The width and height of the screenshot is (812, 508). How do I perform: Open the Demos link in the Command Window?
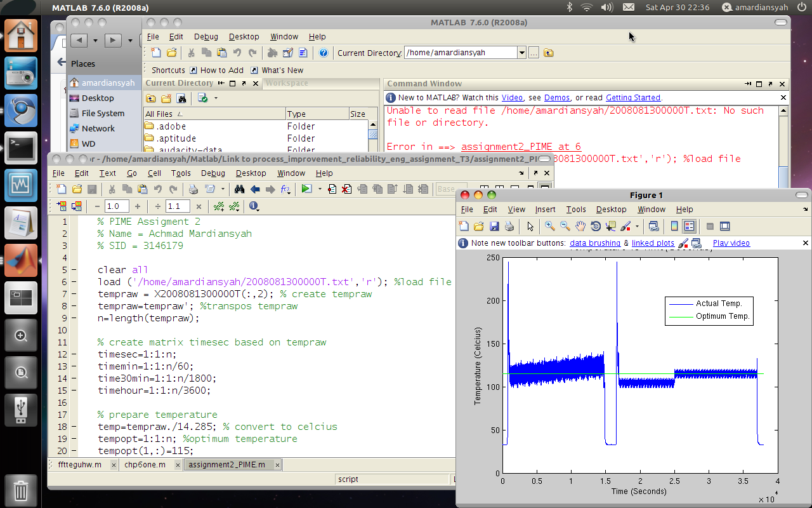(557, 98)
